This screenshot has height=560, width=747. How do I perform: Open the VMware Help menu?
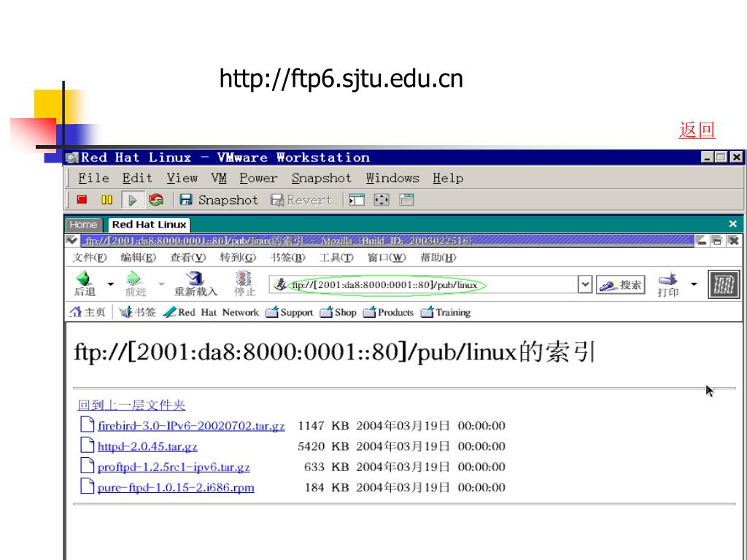[448, 178]
